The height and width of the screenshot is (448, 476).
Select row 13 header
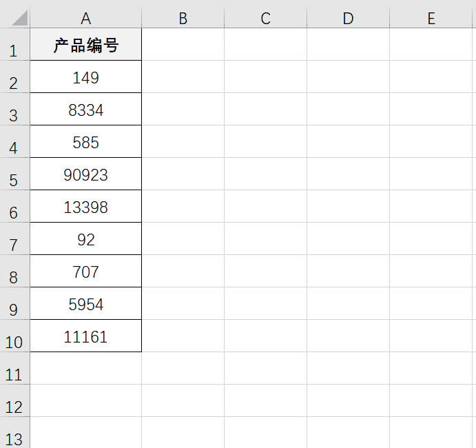[14, 433]
